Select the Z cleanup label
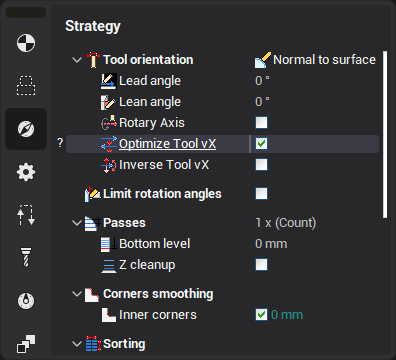 (x=147, y=265)
